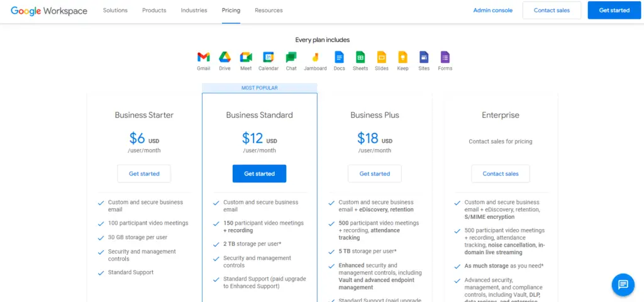Click the Calendar app icon

pyautogui.click(x=268, y=57)
